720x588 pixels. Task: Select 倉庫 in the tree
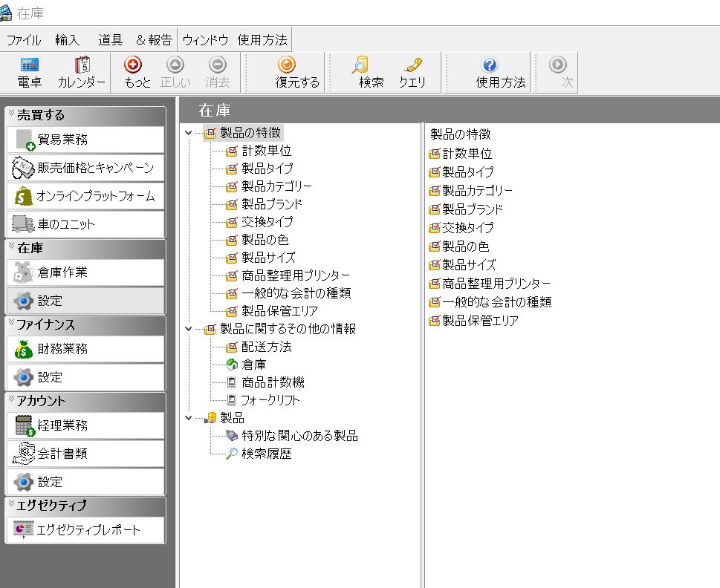253,365
